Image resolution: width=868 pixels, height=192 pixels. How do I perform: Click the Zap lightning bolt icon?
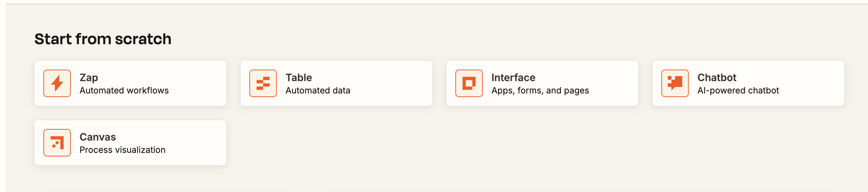[57, 83]
